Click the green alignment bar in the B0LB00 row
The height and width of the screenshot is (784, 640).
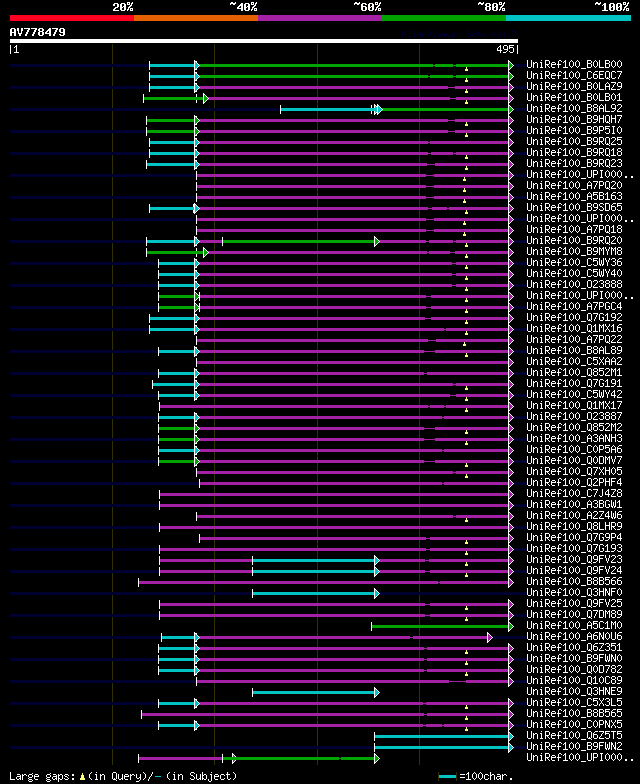[x=354, y=66]
